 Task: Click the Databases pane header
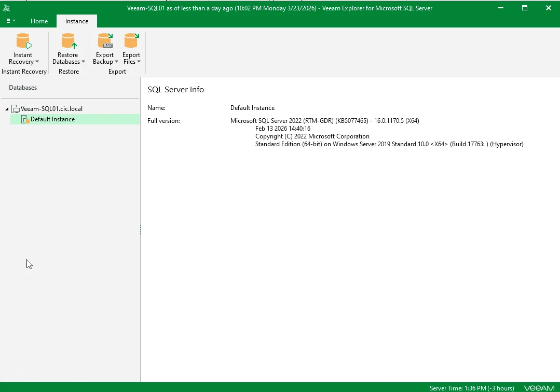23,88
